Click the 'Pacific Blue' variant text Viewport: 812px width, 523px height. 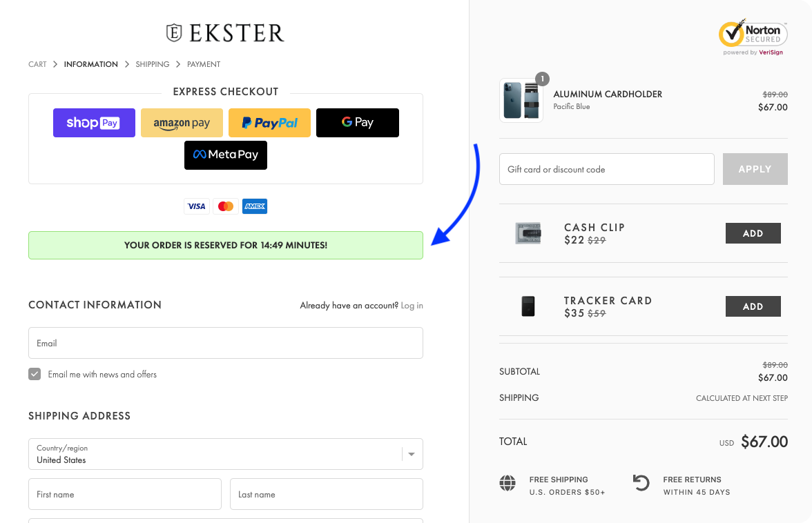coord(572,106)
